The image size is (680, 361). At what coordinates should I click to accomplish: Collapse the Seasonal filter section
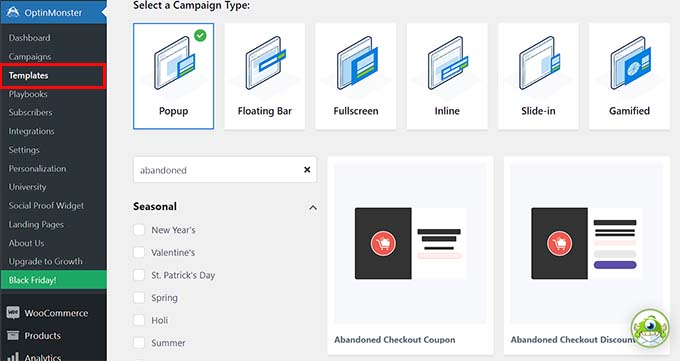[x=313, y=208]
